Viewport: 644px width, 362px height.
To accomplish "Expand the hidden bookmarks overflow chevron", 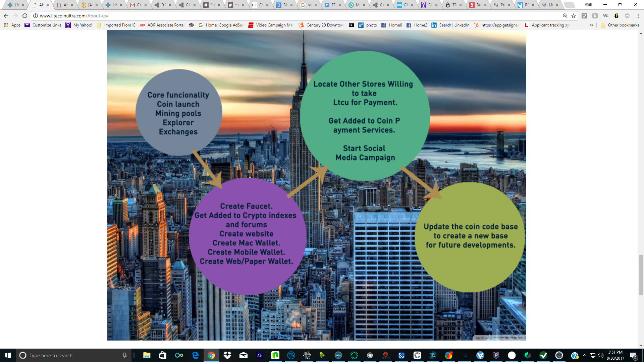I will (592, 25).
